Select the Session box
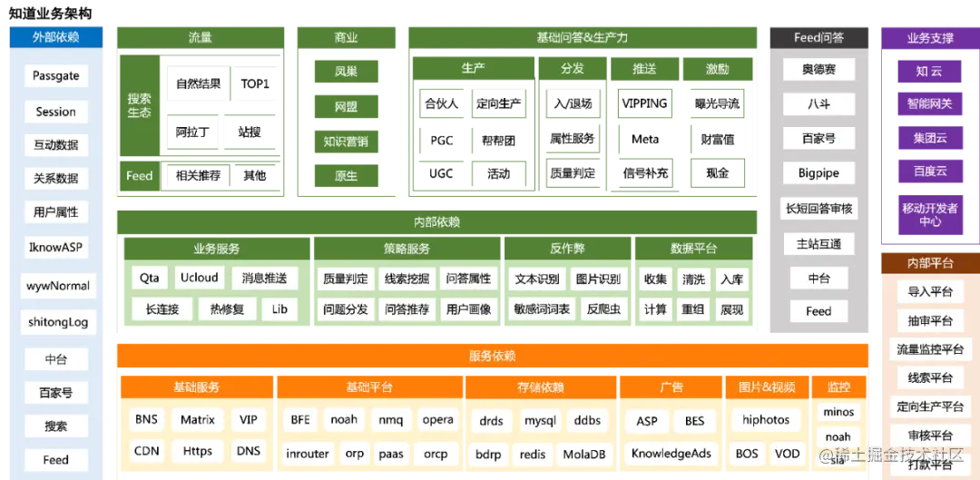Screen dimensions: 980x480 point(55,112)
